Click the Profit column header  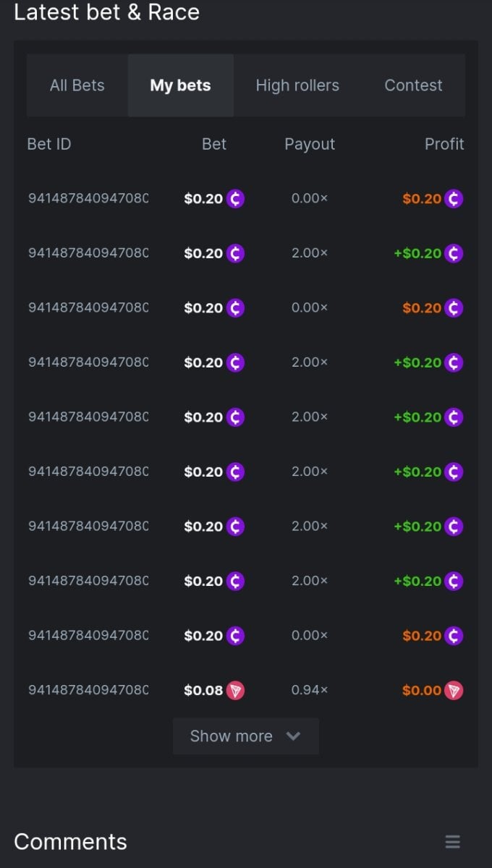point(444,144)
